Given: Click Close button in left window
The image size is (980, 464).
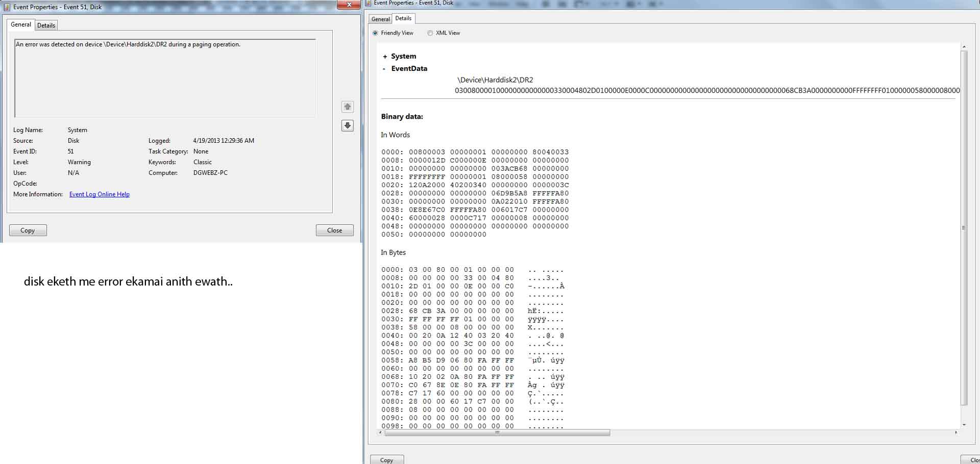Looking at the screenshot, I should [x=335, y=230].
